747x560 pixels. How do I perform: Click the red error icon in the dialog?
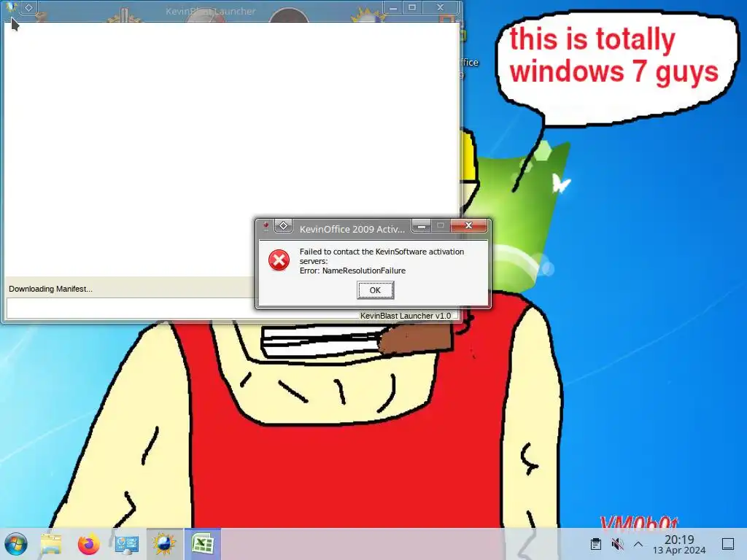tap(279, 260)
